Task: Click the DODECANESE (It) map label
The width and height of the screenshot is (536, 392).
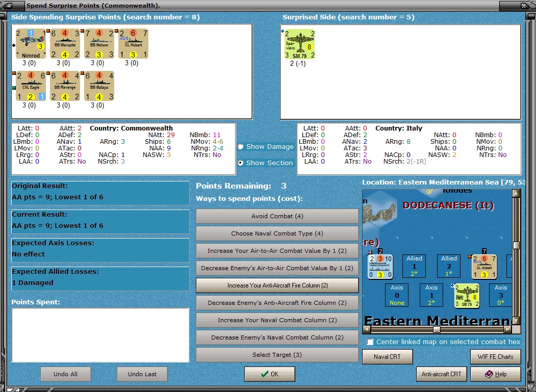Action: (x=448, y=205)
